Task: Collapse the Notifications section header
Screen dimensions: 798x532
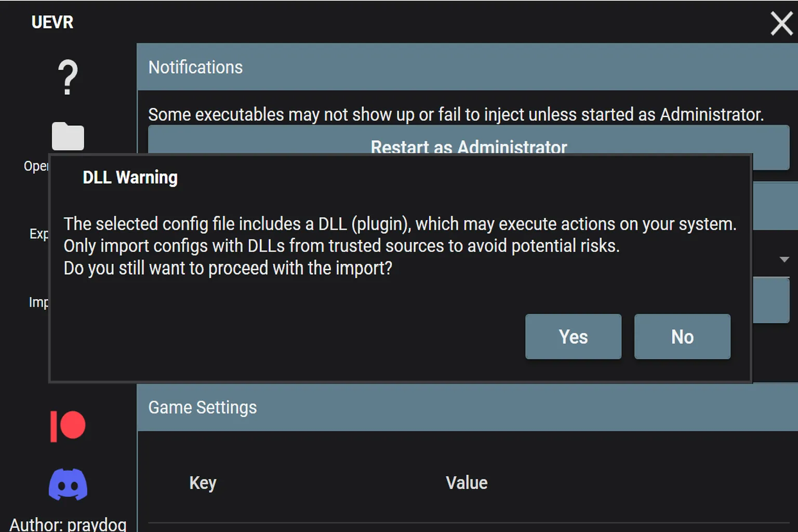Action: point(467,67)
